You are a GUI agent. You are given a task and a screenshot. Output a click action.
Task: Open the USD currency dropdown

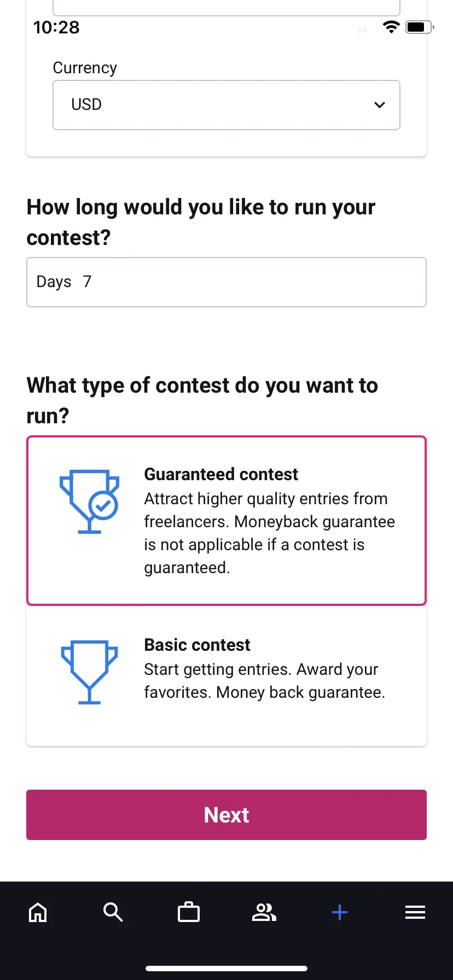tap(226, 105)
